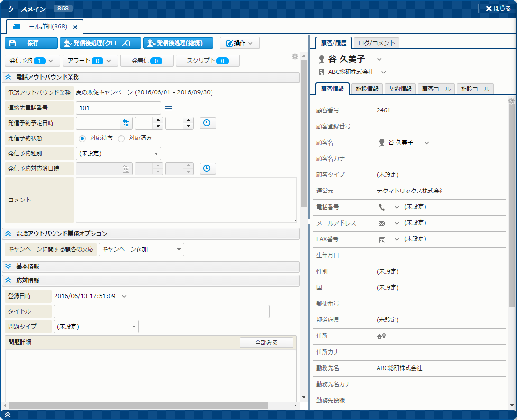Image resolution: width=517 pixels, height=420 pixels.
Task: Open the キャンペーン参加 reaction dropdown
Action: pyautogui.click(x=179, y=249)
